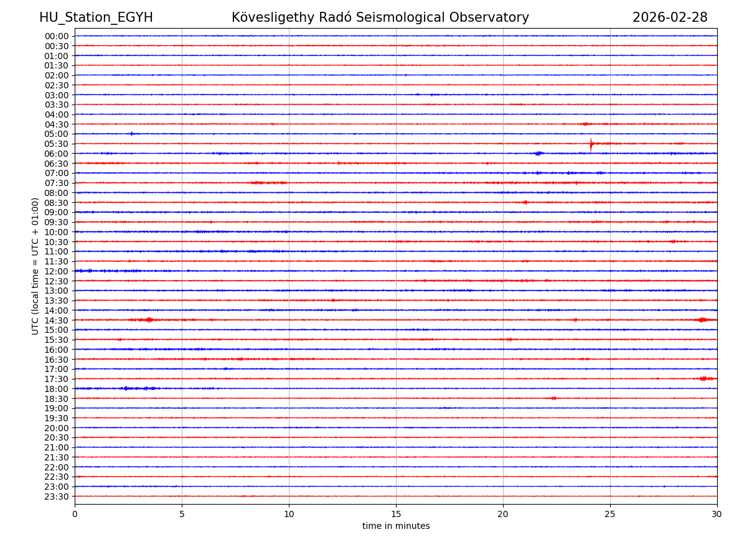Pick the 14:30 time row label
The image size is (747, 560).
(x=57, y=320)
